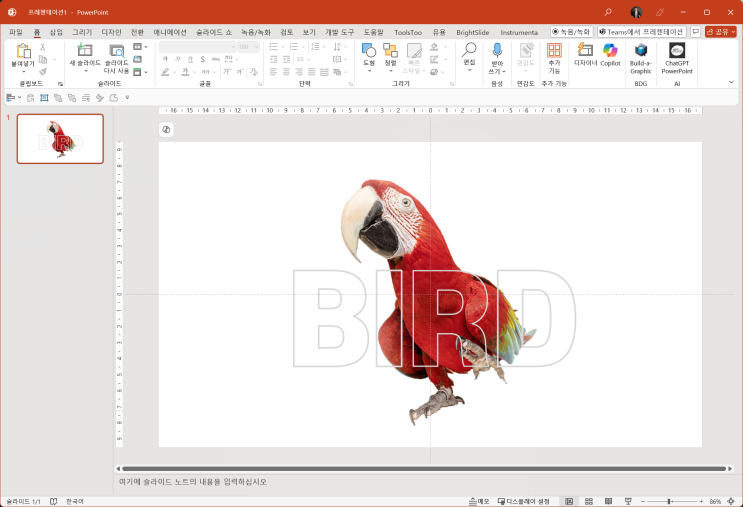Click the 86% zoom level
Viewport: 743px width, 507px height.
point(715,501)
